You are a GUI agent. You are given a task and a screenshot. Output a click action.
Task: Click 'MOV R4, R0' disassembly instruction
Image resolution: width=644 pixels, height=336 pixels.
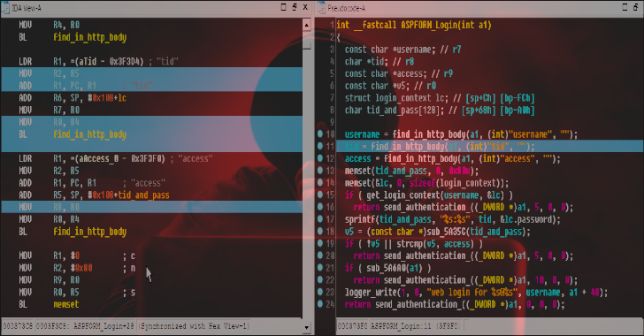coord(50,25)
